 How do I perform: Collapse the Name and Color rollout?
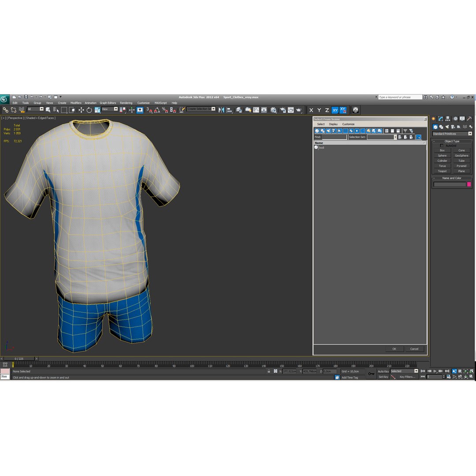coord(452,178)
